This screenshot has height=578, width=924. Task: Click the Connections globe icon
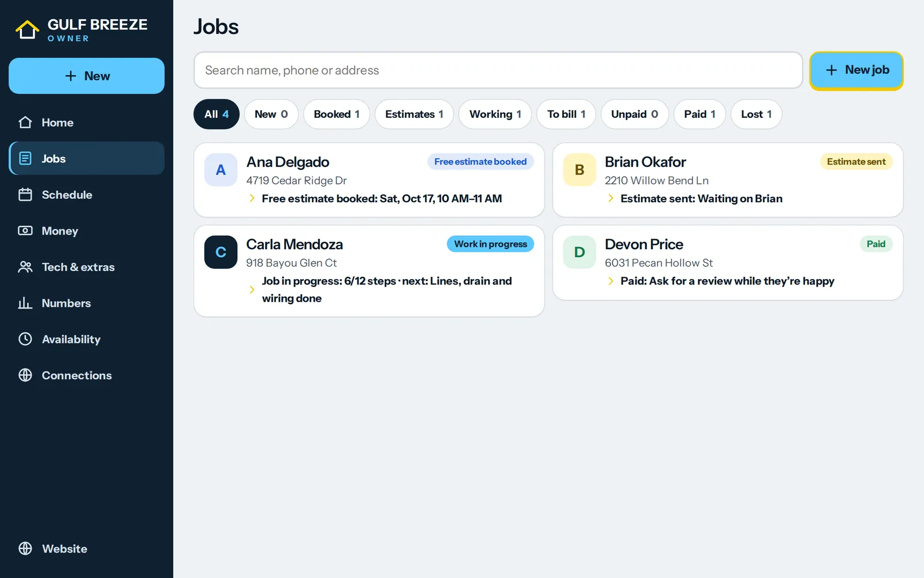click(x=25, y=375)
